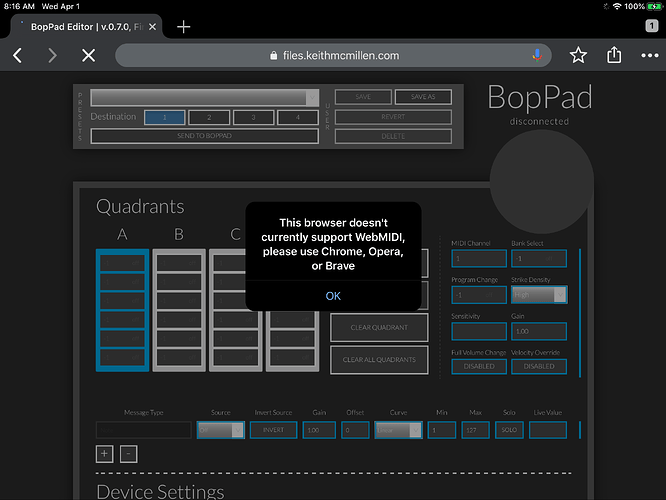Open the tab switcher showing 1
The width and height of the screenshot is (666, 500).
point(652,26)
